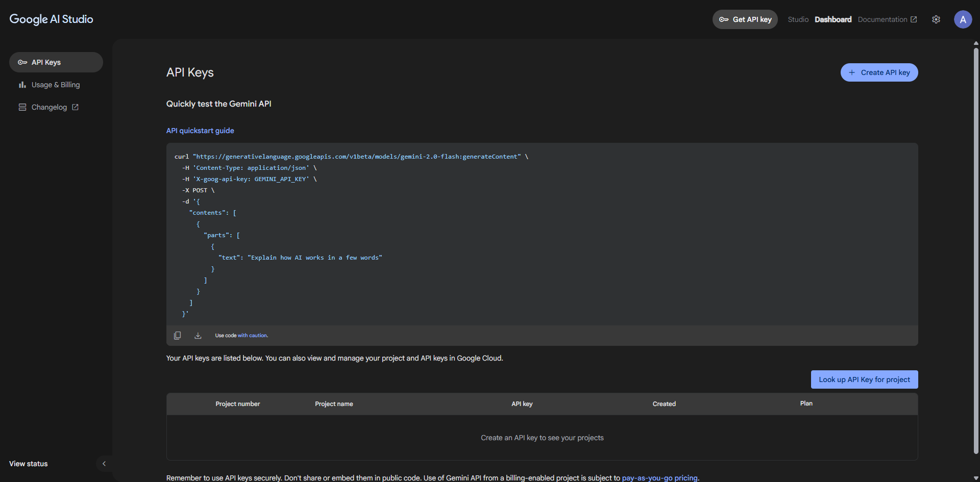Click the scrollbar up arrow
Screen dimensions: 980x482
pos(976,43)
